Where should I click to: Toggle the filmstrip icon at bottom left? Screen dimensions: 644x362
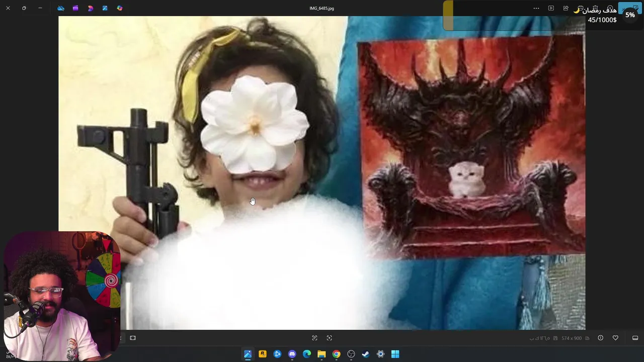point(133,338)
